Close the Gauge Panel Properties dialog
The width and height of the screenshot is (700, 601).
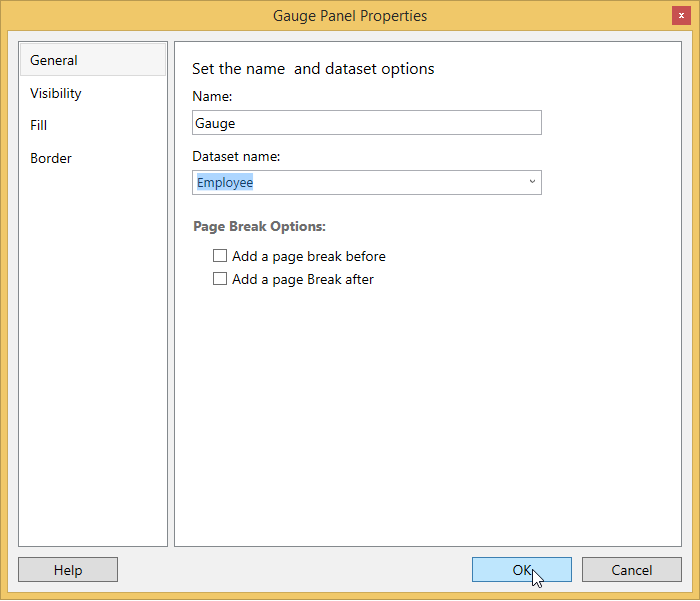[x=680, y=16]
